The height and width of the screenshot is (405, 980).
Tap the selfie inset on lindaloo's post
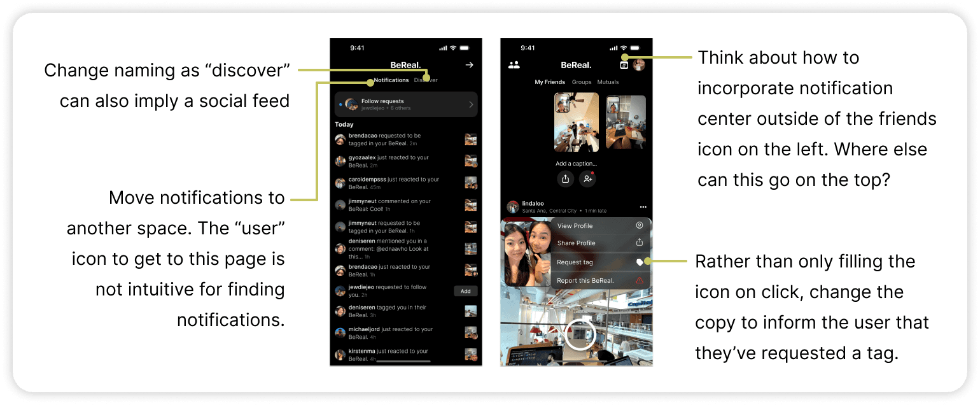(528, 252)
